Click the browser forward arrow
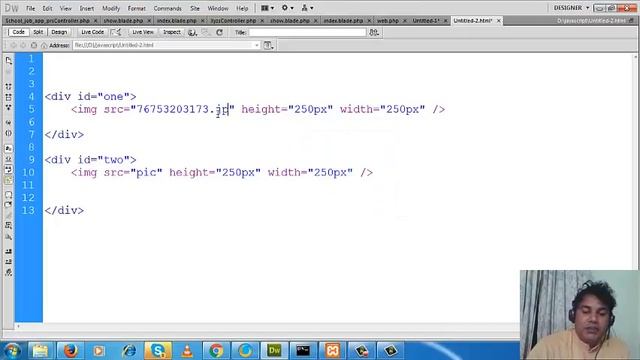Image resolution: width=640 pixels, height=360 pixels. pyautogui.click(x=23, y=45)
